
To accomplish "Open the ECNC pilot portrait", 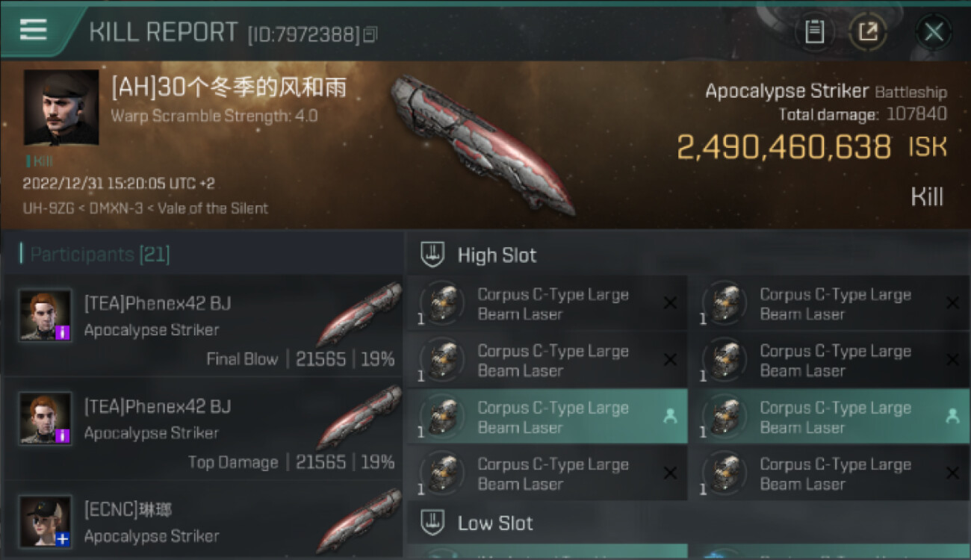I will pyautogui.click(x=46, y=521).
